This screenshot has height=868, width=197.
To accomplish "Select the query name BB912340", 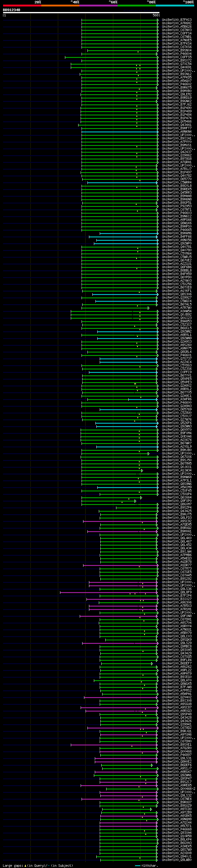I will (11, 10).
